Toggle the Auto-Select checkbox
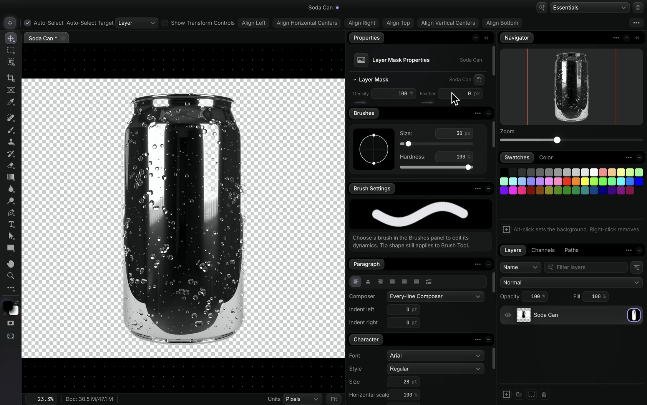 [27, 23]
